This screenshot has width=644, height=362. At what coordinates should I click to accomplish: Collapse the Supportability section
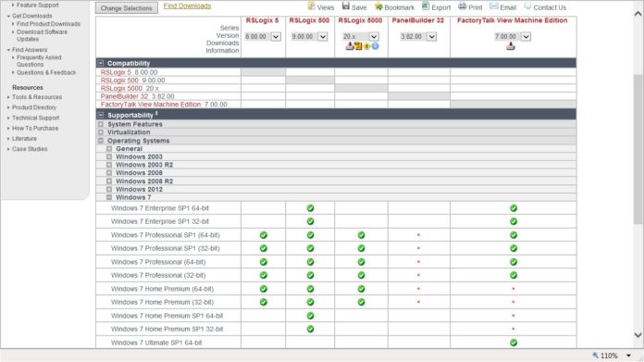click(101, 115)
